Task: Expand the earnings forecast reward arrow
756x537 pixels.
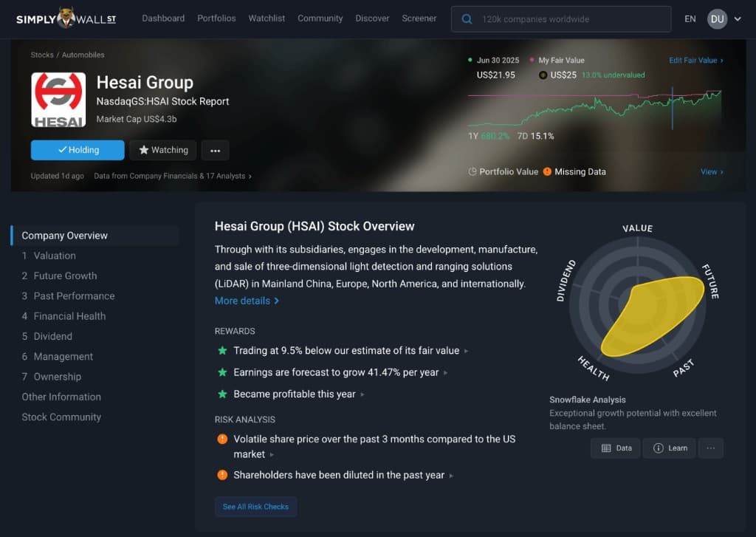Action: 445,373
